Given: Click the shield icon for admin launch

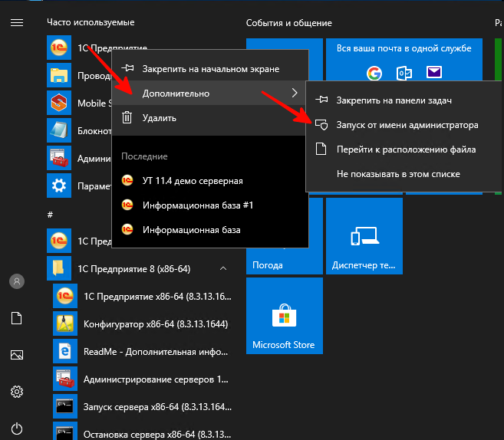Looking at the screenshot, I should point(321,125).
